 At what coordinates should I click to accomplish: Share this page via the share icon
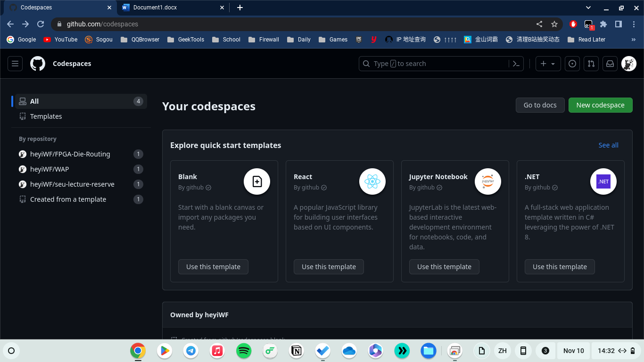pyautogui.click(x=539, y=24)
